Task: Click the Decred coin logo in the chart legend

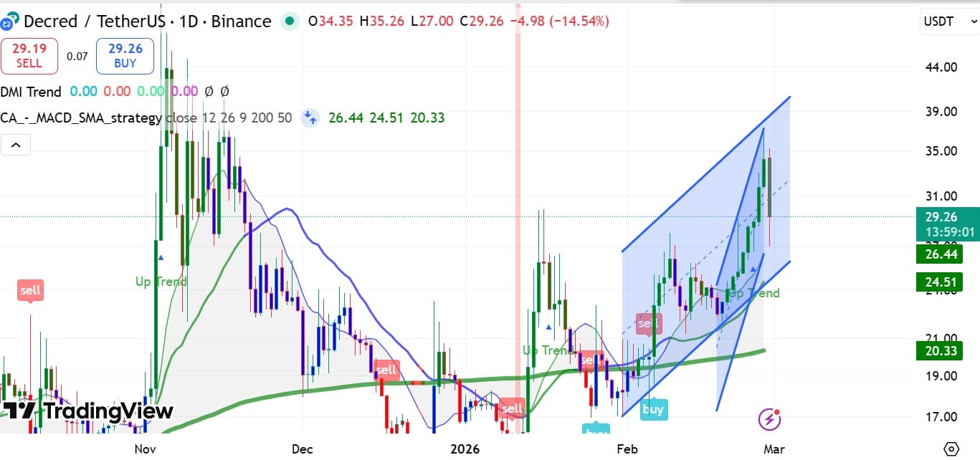Action: pyautogui.click(x=10, y=21)
